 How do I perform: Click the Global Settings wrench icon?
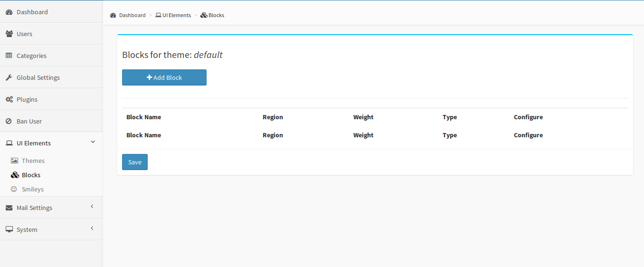click(9, 77)
